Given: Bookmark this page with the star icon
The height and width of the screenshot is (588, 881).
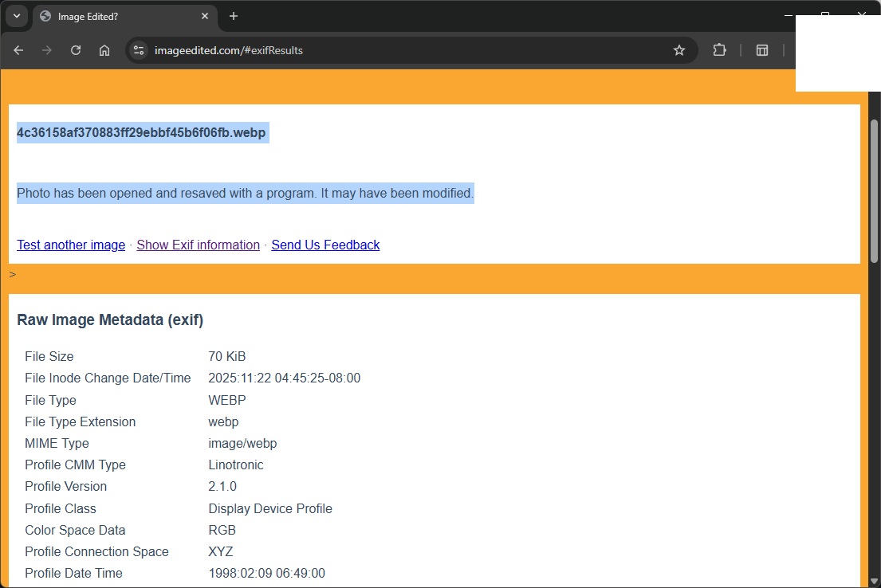Looking at the screenshot, I should [679, 50].
